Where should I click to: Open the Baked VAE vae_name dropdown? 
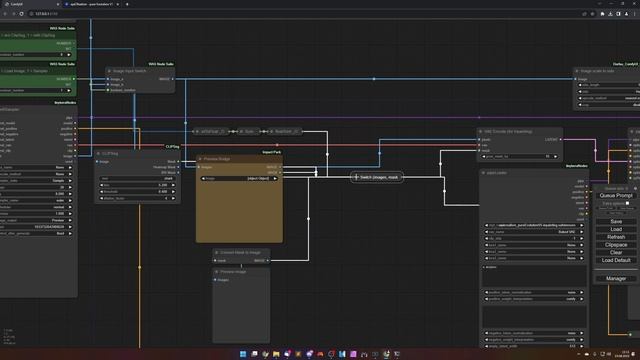(x=534, y=232)
